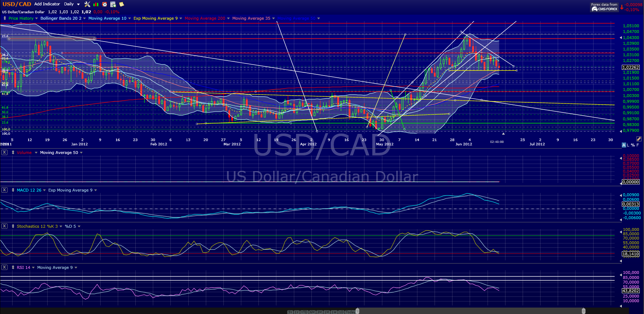The width and height of the screenshot is (644, 314).
Task: Open MACD Exp Moving Average 9 dropdown
Action: click(x=96, y=190)
